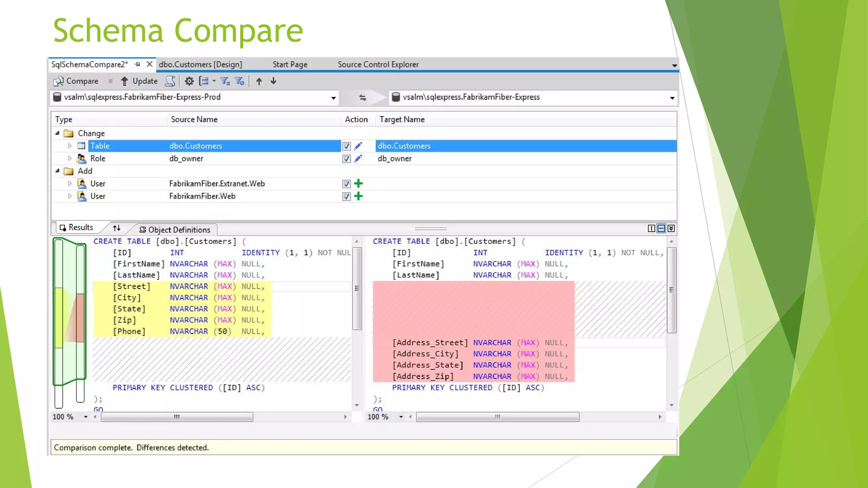Open right pane 100 % zoom dropdown
Screen dimensions: 868x488
pyautogui.click(x=401, y=417)
